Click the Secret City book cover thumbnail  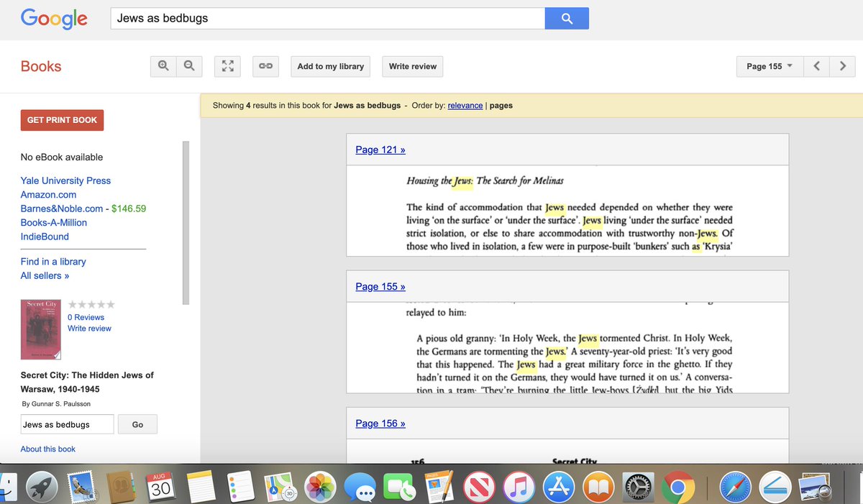pyautogui.click(x=41, y=329)
